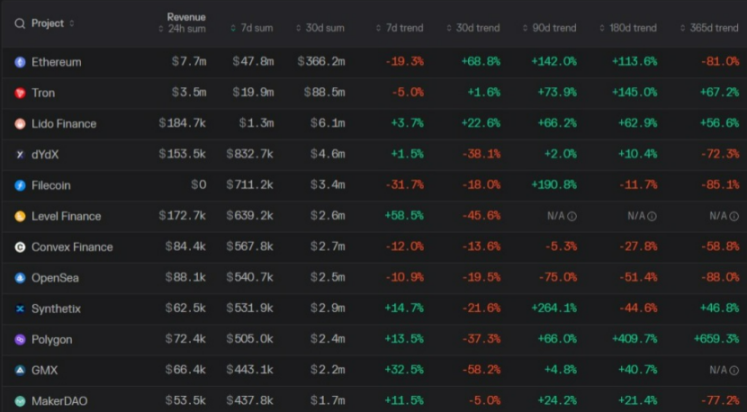
Task: Sort by 180d trend column
Action: coord(628,28)
